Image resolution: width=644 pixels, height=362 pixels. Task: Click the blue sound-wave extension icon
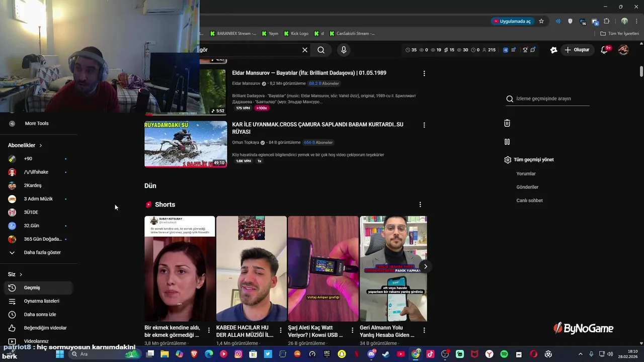pyautogui.click(x=558, y=21)
